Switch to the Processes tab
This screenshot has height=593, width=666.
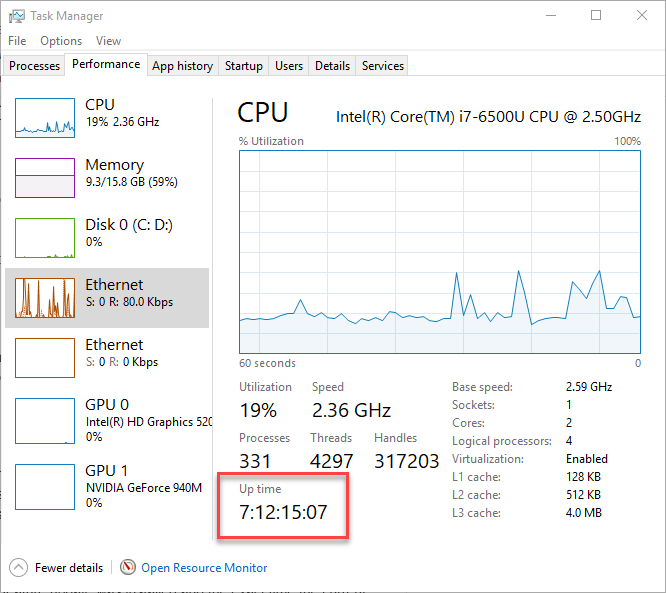pos(35,66)
